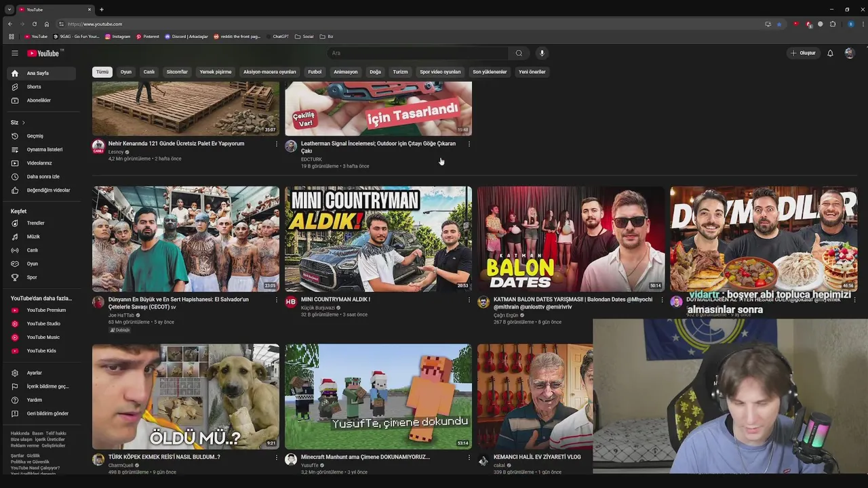This screenshot has width=868, height=488.
Task: Open the Minecraft YusufTe video thumbnail
Action: [378, 396]
